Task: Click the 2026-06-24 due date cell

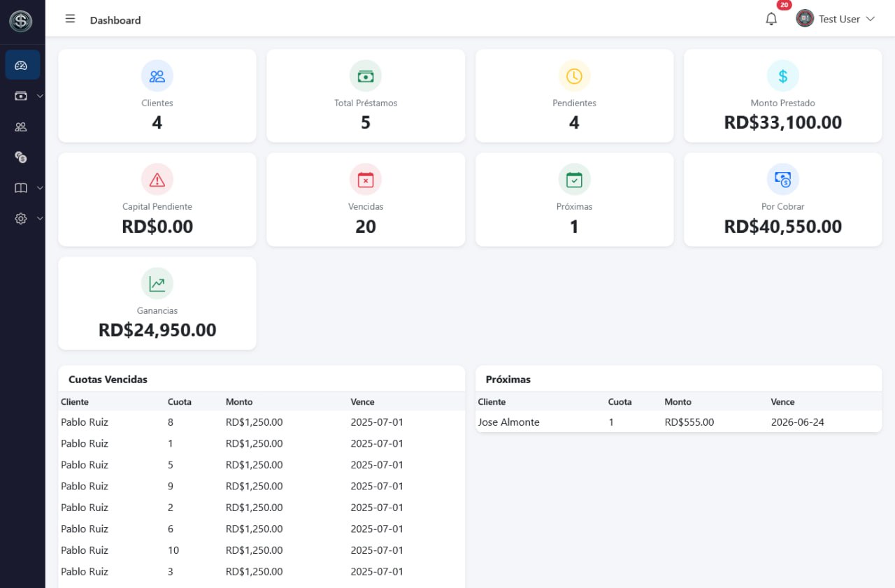Action: coord(798,422)
